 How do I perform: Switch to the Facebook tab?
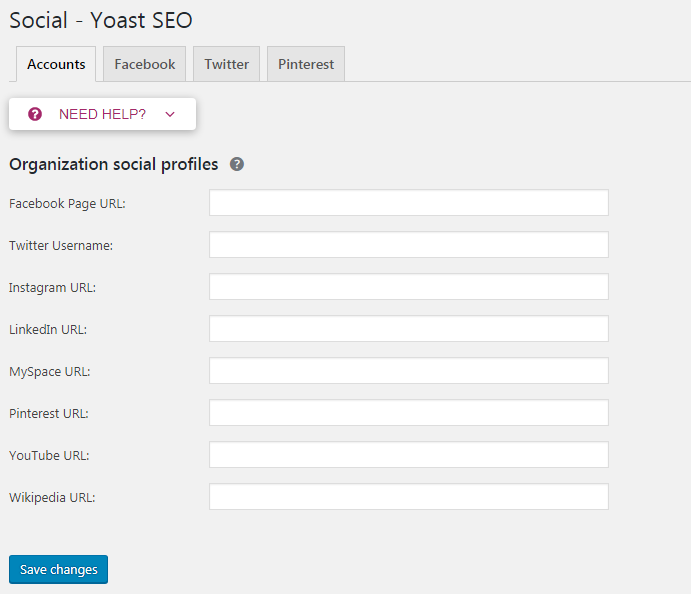coord(144,64)
